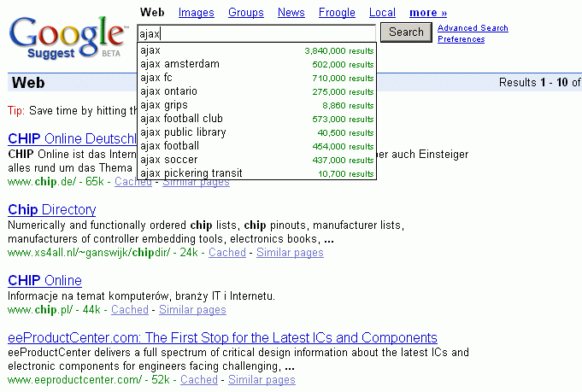This screenshot has width=582, height=392.
Task: Click the green URL www.xs4all.nl/~ganswijk/chipdir/
Action: 89,253
